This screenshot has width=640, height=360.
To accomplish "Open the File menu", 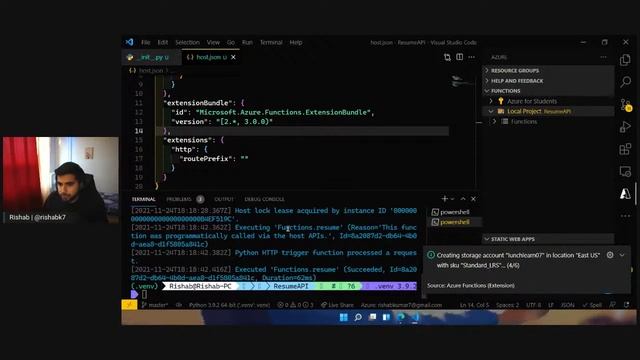I will click(x=146, y=42).
